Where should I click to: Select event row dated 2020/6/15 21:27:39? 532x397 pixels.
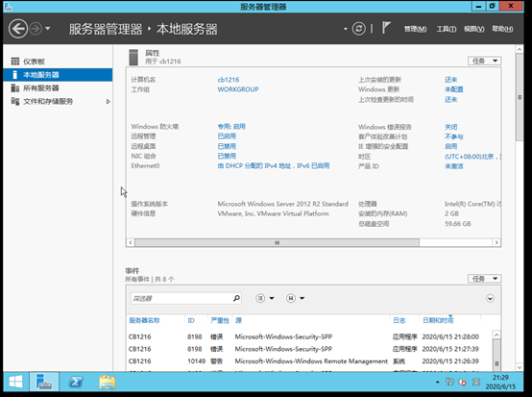(309, 349)
